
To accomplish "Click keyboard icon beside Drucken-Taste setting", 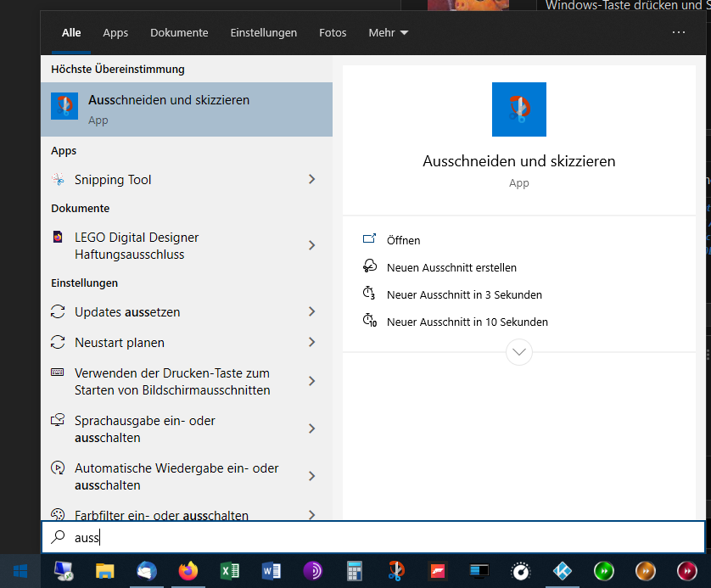I will pos(58,372).
